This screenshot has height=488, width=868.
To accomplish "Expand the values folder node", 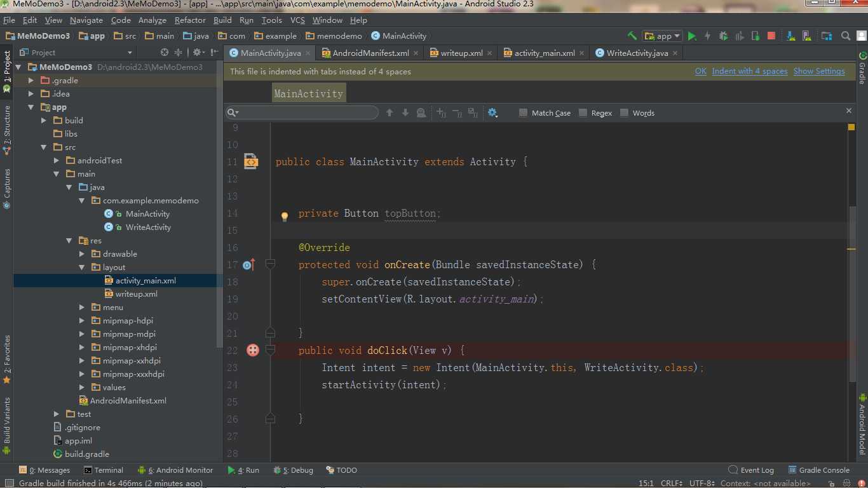I will point(82,387).
